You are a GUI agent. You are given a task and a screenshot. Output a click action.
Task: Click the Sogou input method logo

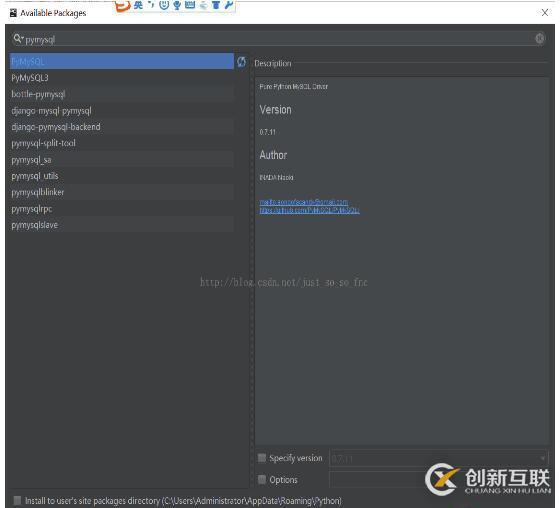(x=122, y=5)
